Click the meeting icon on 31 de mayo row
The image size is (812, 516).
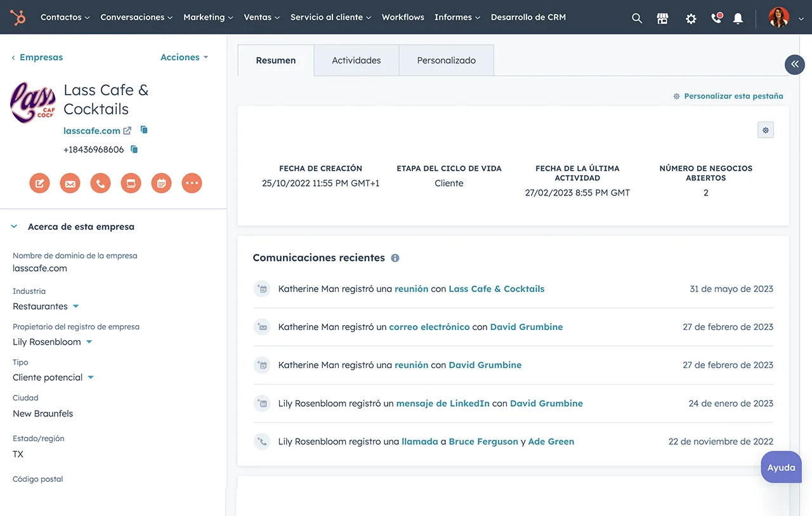click(261, 289)
